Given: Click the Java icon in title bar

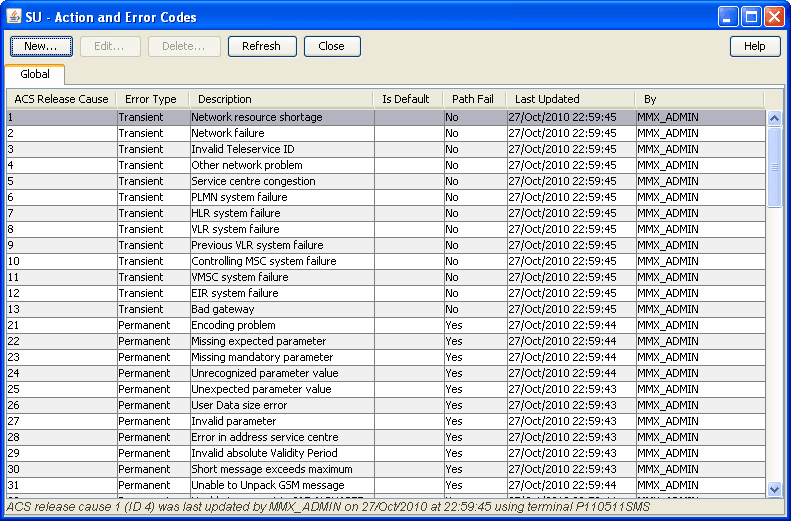Looking at the screenshot, I should click(x=14, y=17).
